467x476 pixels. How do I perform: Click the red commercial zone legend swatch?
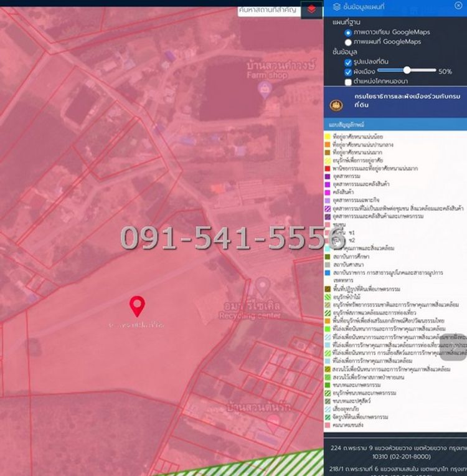click(x=328, y=168)
